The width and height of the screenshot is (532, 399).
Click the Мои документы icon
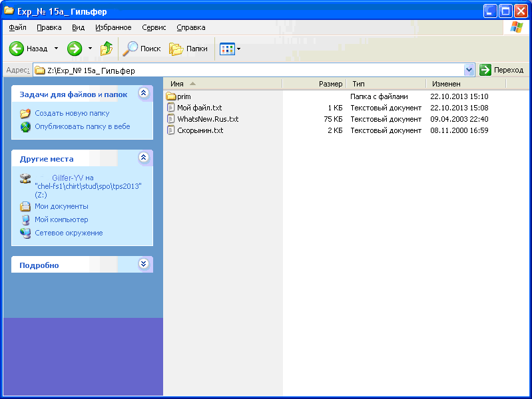tap(25, 206)
